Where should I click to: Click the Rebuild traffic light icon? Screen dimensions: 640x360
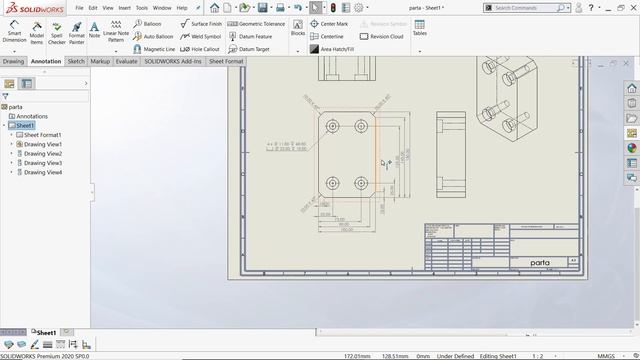click(333, 7)
